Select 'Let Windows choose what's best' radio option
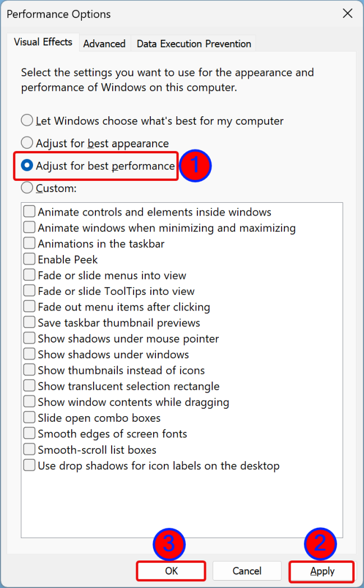The image size is (364, 588). [x=27, y=121]
